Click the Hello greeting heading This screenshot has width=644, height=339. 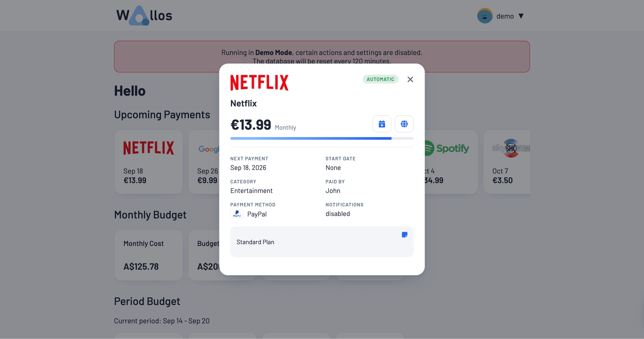(x=130, y=91)
